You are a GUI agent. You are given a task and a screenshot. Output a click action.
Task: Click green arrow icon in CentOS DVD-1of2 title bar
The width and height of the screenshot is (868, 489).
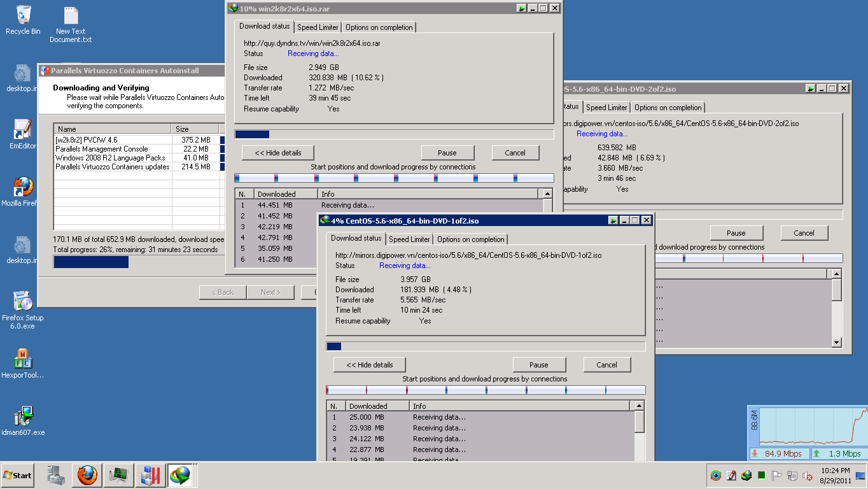tap(613, 220)
